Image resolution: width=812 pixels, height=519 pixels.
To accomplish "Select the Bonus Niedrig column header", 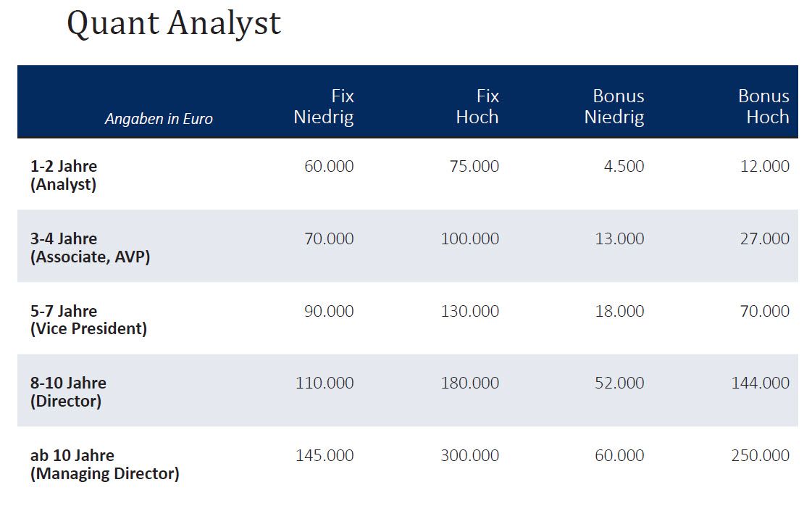I will [x=614, y=107].
